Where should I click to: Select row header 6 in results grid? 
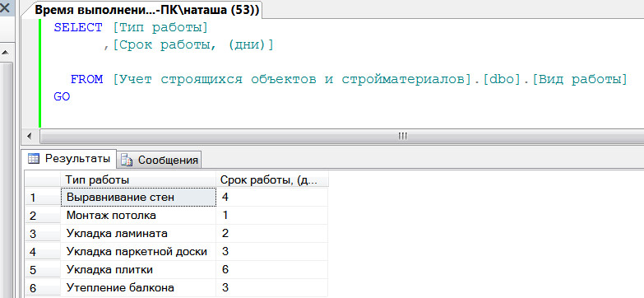pyautogui.click(x=42, y=288)
